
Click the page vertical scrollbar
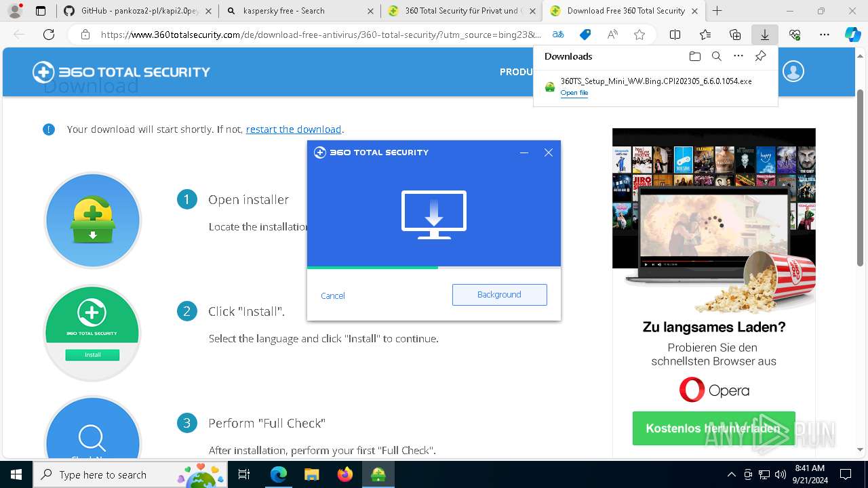point(861,178)
